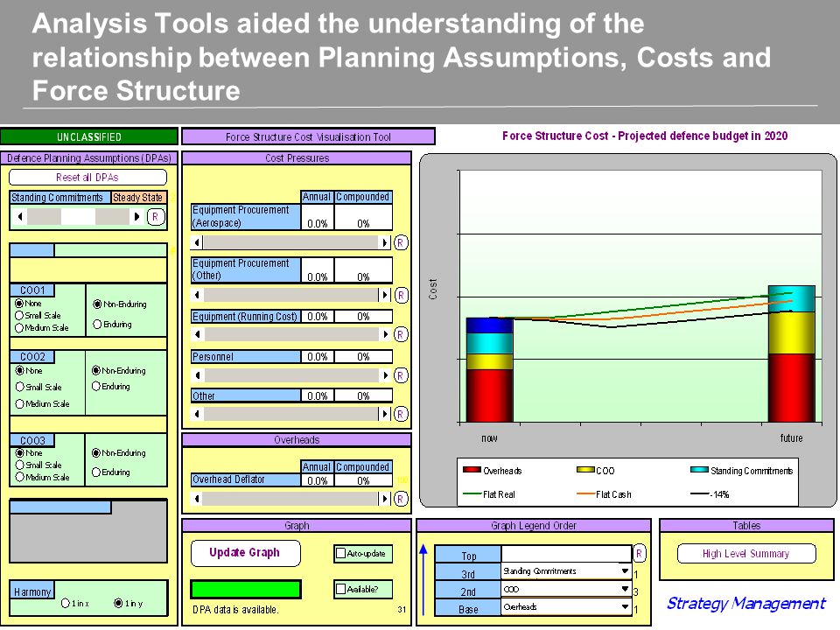Screen dimensions: 840x630
Task: Click the Reset all DPAs button
Action: pyautogui.click(x=87, y=178)
